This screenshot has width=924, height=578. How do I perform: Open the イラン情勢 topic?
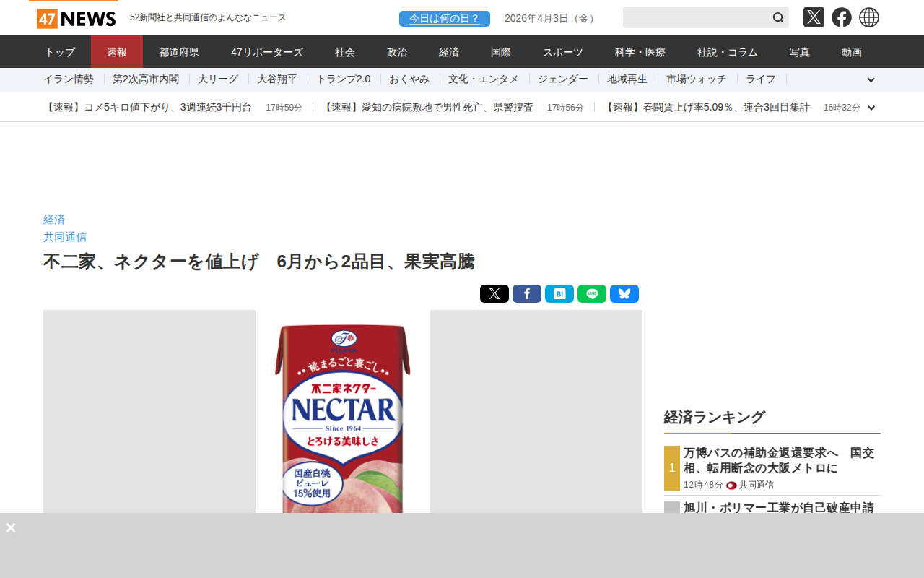coord(69,79)
